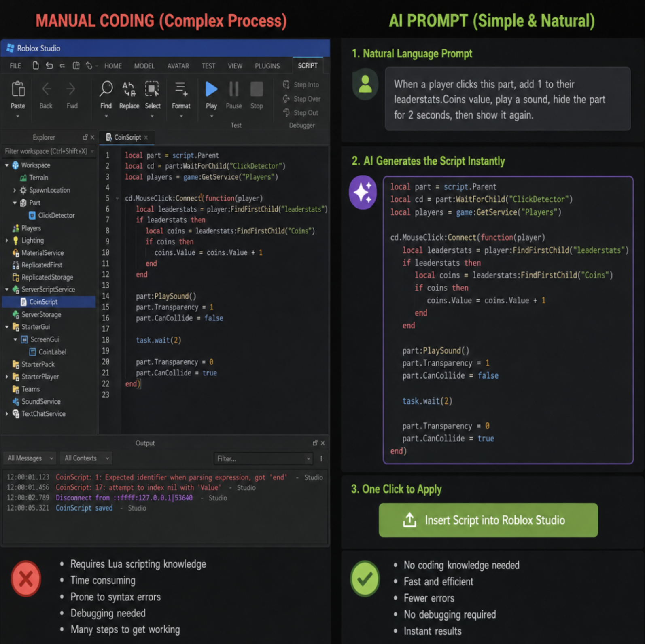Switch to the AVATAR ribbon tab
The image size is (645, 644).
178,66
